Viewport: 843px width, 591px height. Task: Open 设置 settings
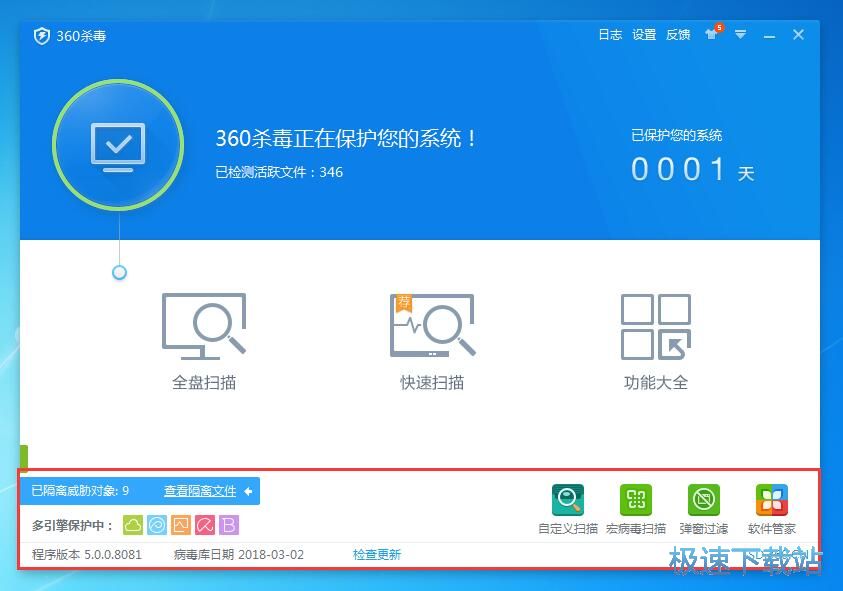coord(644,35)
